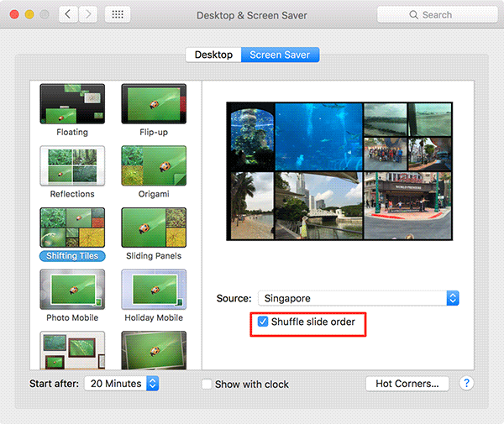Click the Photo Mobile label text

[x=72, y=317]
